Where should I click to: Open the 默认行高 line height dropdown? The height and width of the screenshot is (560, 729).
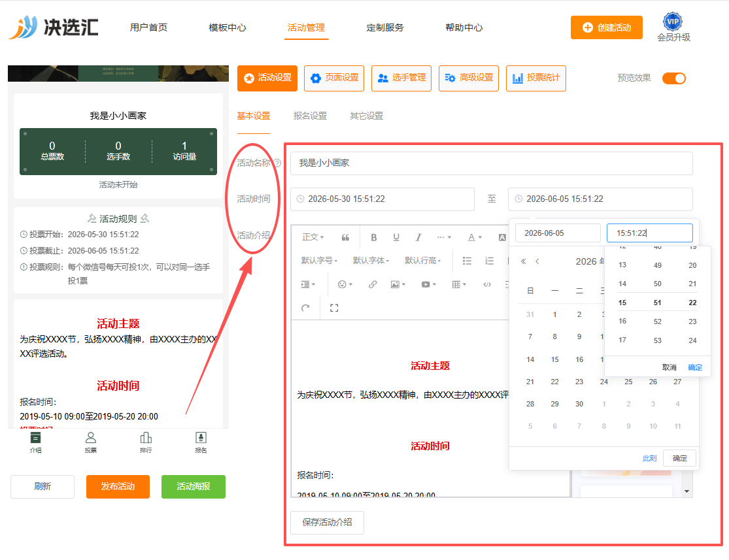click(422, 261)
